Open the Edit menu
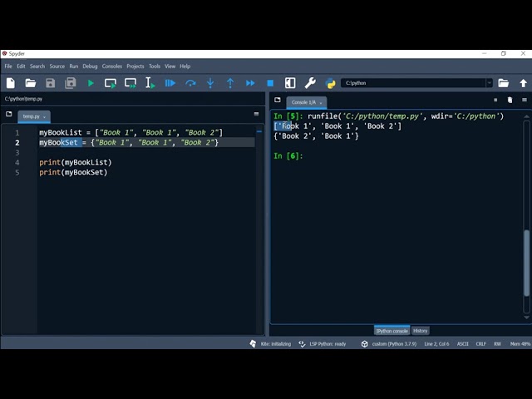This screenshot has width=532, height=399. [21, 66]
